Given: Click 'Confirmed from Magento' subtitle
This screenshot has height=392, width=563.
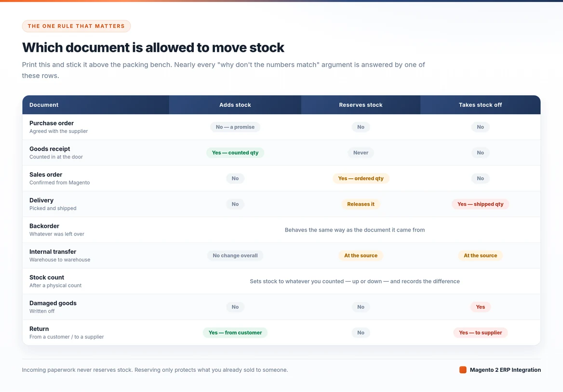Looking at the screenshot, I should click(60, 183).
